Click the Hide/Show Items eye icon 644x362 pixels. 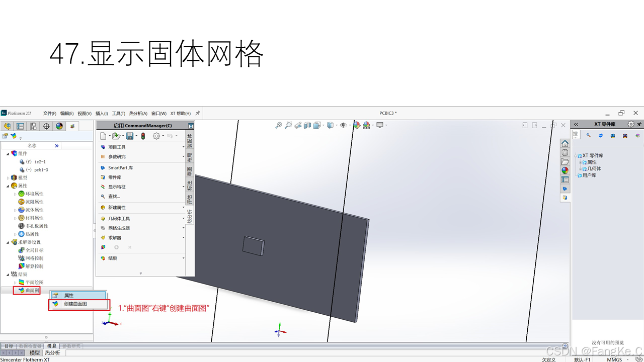(x=344, y=125)
